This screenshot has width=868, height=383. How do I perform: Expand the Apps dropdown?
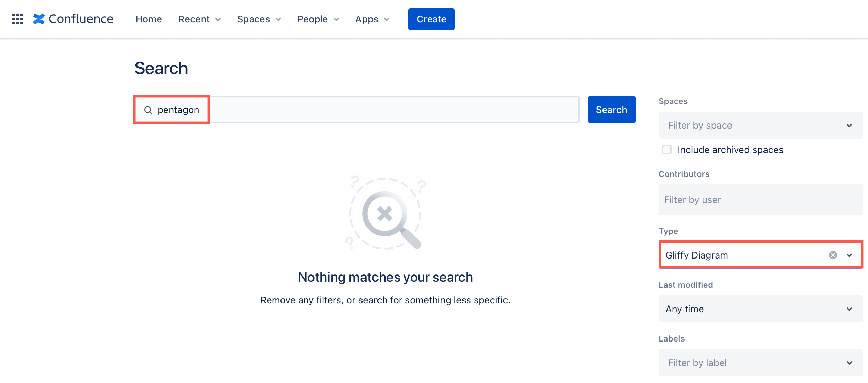pos(372,19)
